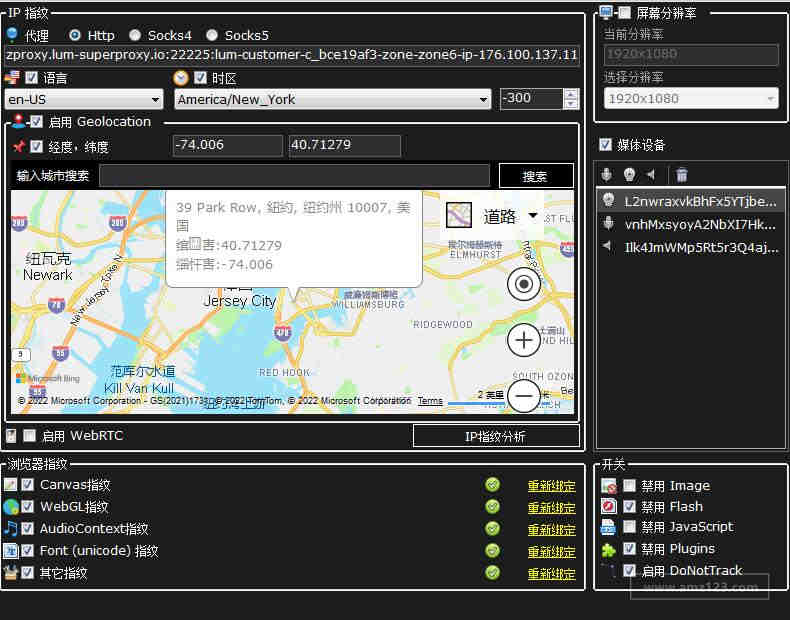Click green status check for 其它指纹
Viewport: 790px width, 620px height.
pos(493,573)
